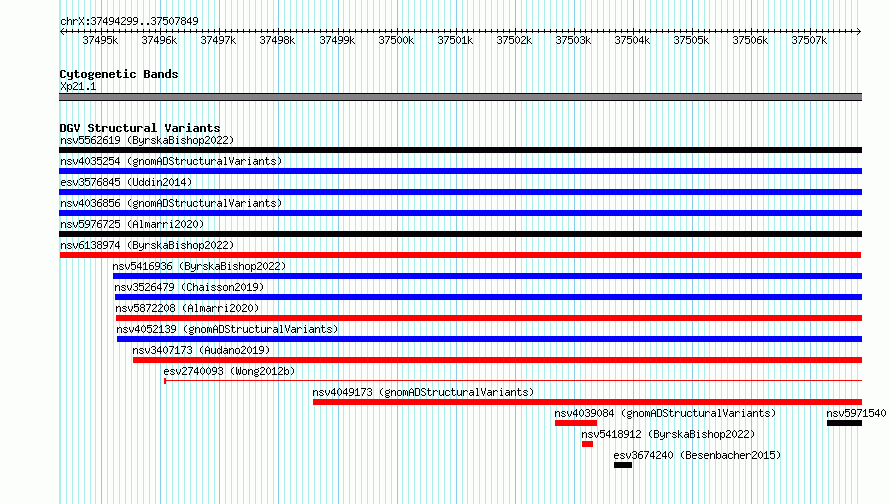The image size is (890, 504).
Task: Open esv3674240 (Besenbacher2015) label
Action: click(698, 455)
